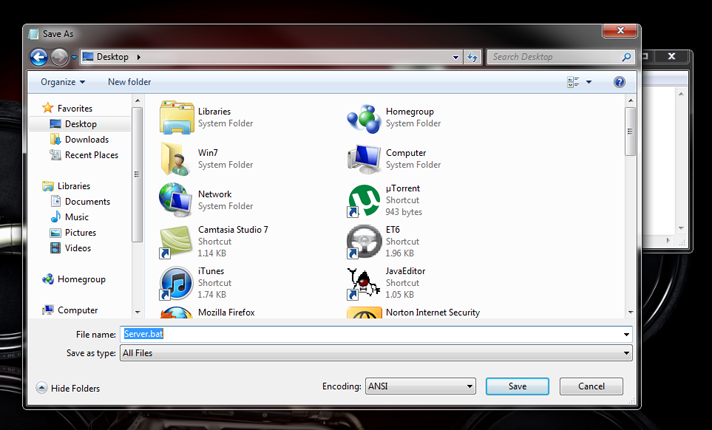Screen dimensions: 712x430
Task: Click the navigation pane scroll down arrow
Action: pyautogui.click(x=138, y=312)
